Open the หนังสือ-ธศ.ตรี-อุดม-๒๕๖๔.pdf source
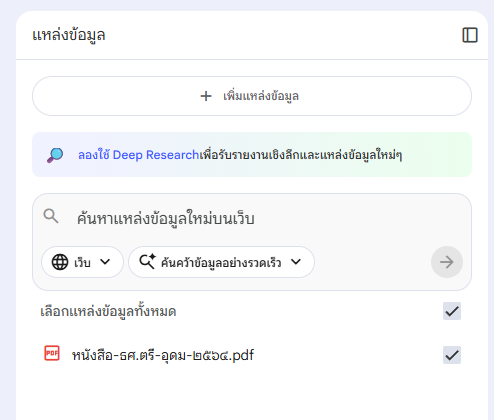This screenshot has height=420, width=494. tap(163, 355)
